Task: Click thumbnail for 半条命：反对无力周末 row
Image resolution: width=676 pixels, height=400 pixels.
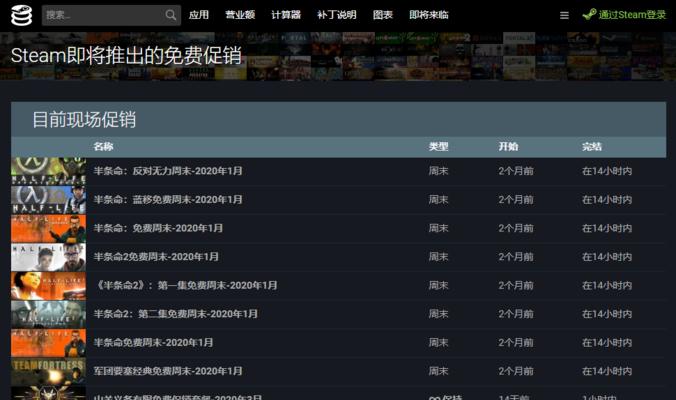Action: (x=48, y=171)
